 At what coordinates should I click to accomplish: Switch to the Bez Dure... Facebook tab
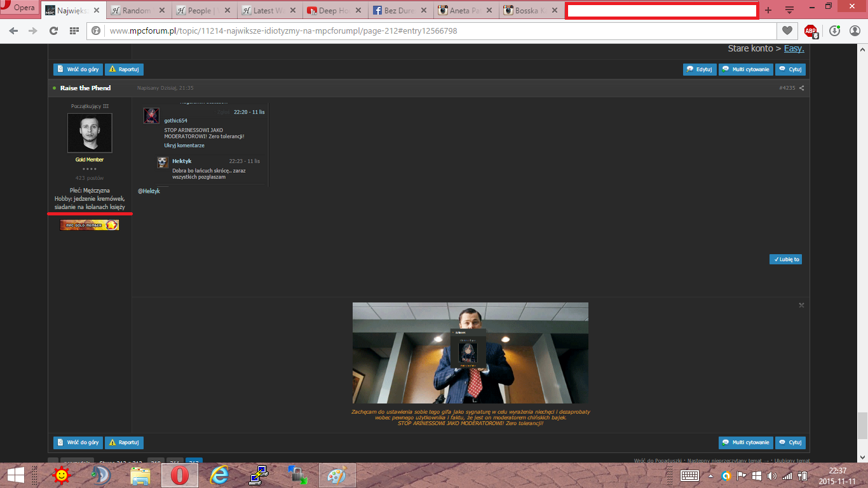[400, 11]
